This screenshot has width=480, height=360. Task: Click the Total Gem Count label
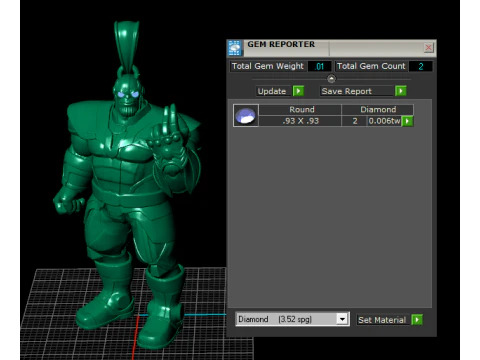(x=371, y=66)
